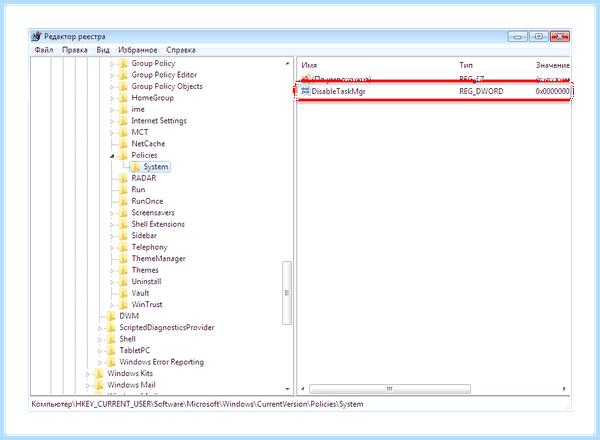Open the Избранное menu
The height and width of the screenshot is (440, 600).
pos(138,50)
